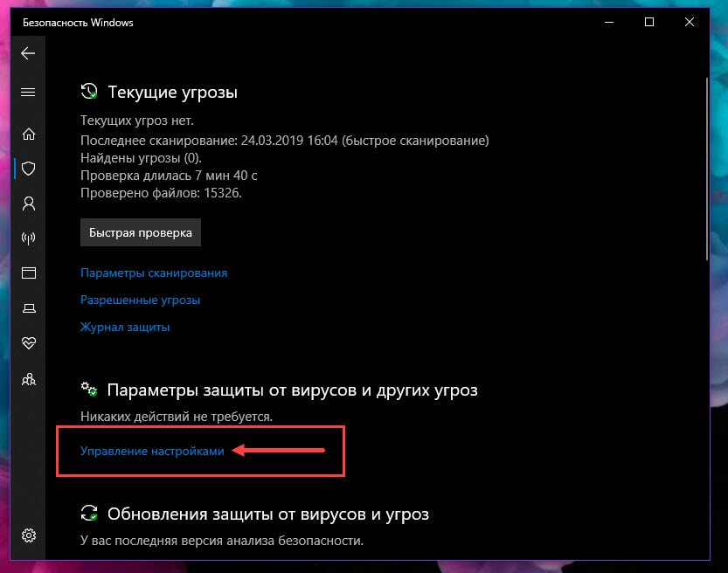Open device security laptop icon
The width and height of the screenshot is (728, 573).
[x=29, y=308]
